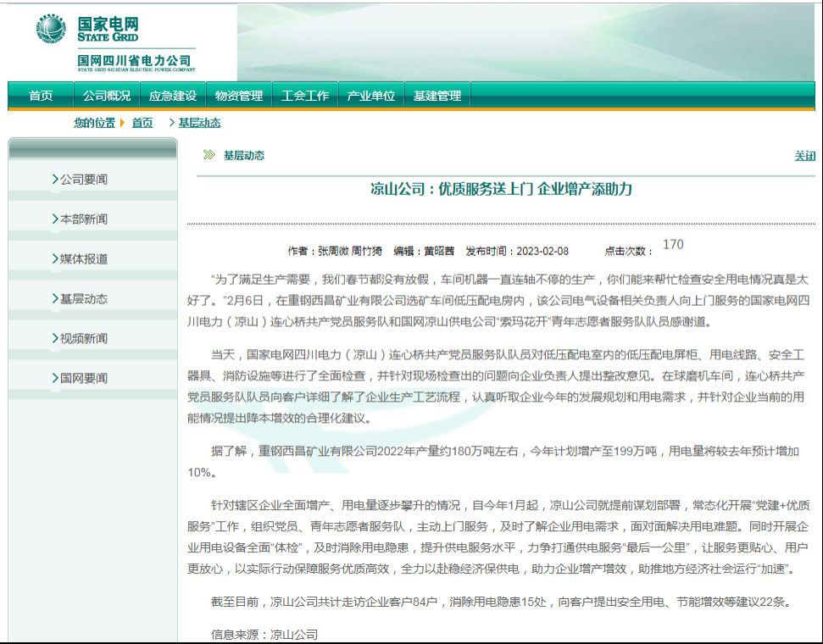
Task: Open the 首页 navigation tab
Action: click(41, 96)
